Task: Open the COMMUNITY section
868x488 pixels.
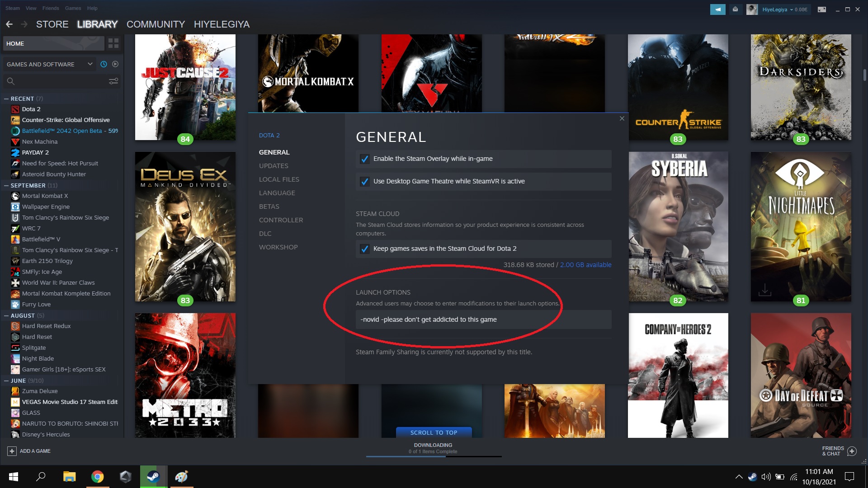Action: pos(156,24)
